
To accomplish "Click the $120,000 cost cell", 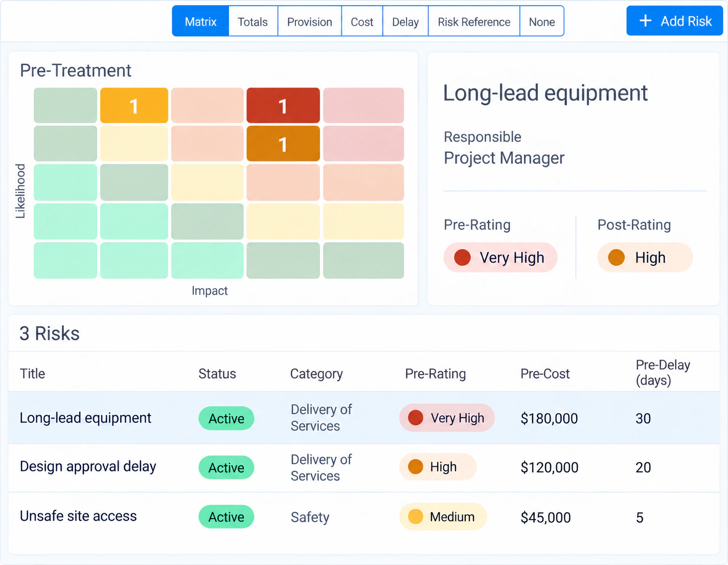I will tap(550, 467).
